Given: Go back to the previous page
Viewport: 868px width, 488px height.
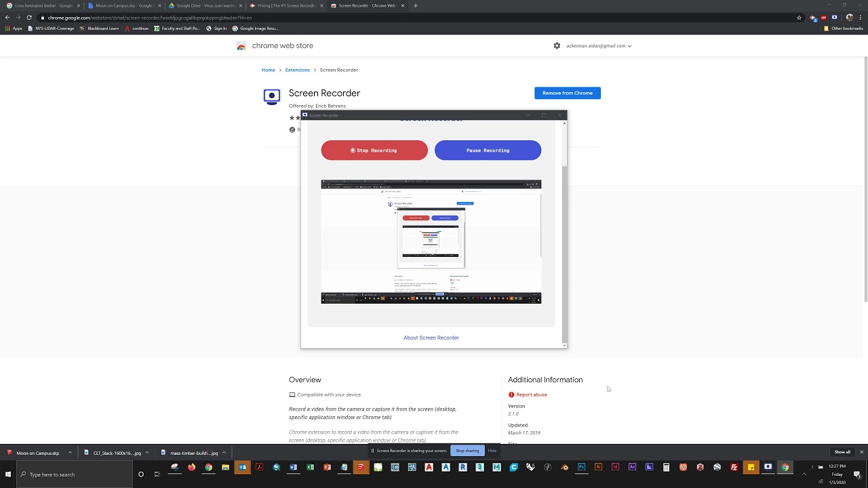Looking at the screenshot, I should tap(7, 18).
